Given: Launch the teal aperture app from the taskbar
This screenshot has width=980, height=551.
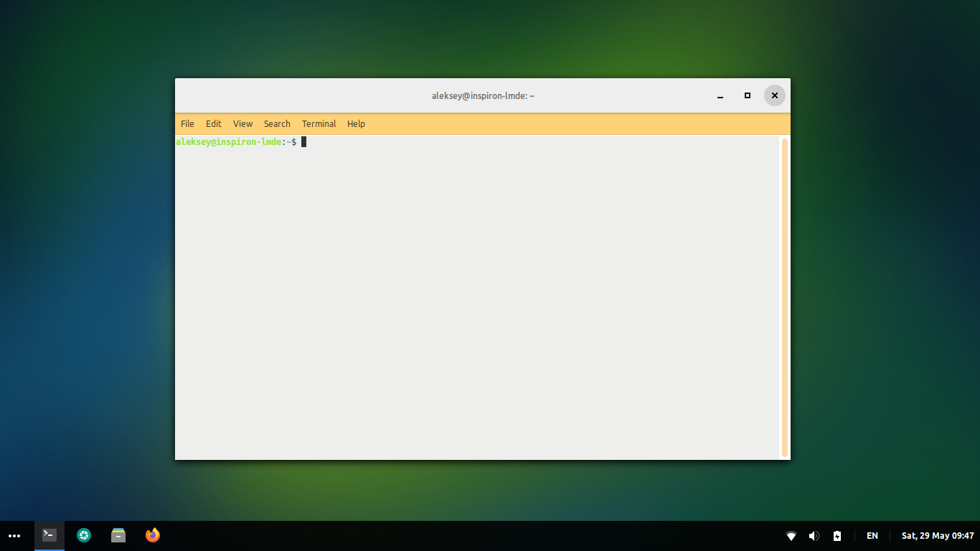Looking at the screenshot, I should pyautogui.click(x=84, y=535).
